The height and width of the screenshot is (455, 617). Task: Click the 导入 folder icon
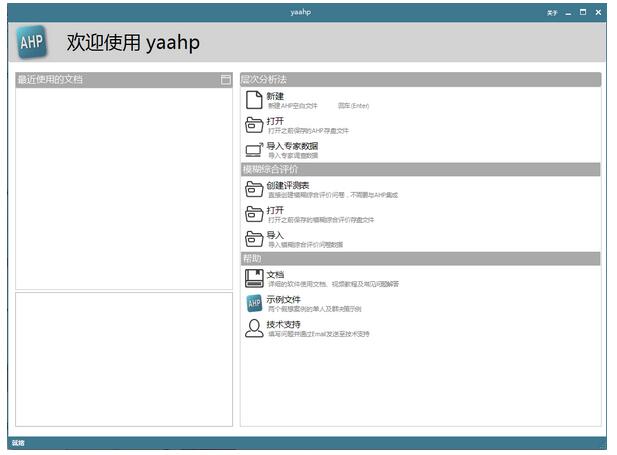[x=254, y=239]
